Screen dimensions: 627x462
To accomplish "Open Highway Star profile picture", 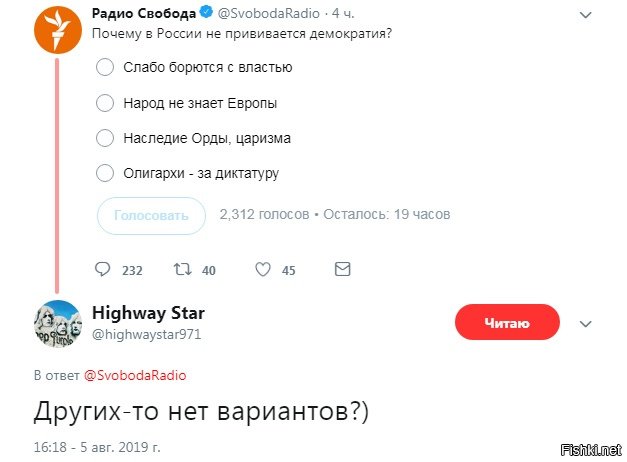I will point(57,323).
